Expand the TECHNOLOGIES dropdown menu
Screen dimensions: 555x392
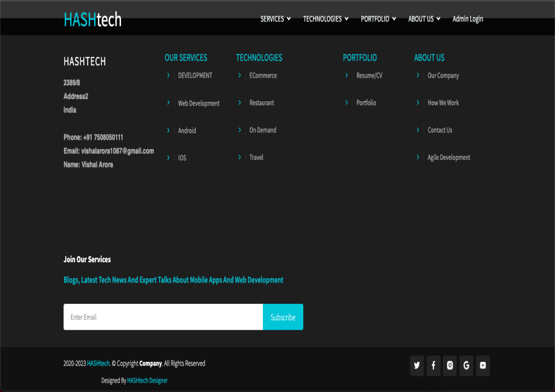(326, 19)
